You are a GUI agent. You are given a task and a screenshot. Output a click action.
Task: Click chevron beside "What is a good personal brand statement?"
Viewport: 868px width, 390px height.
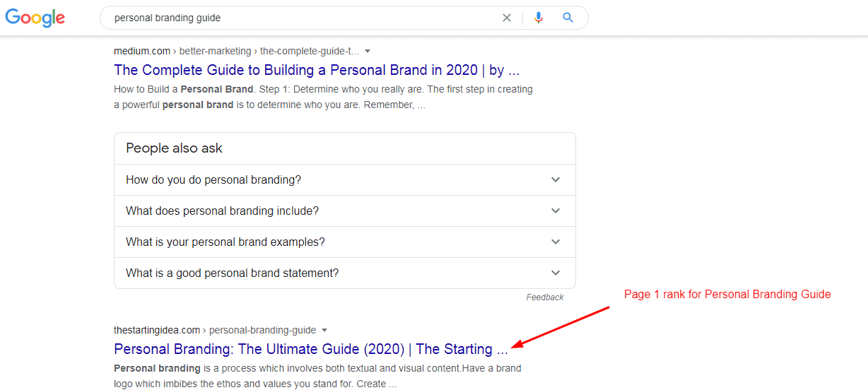(556, 273)
